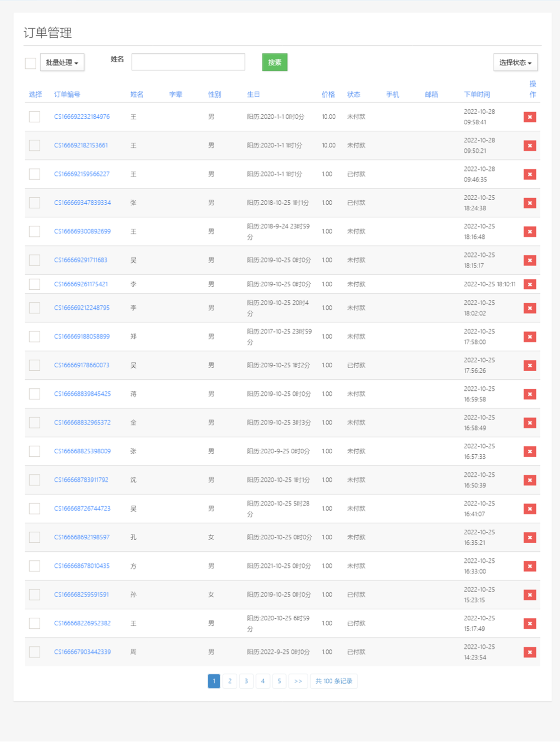Delete order CS166692182153661

[x=530, y=145]
